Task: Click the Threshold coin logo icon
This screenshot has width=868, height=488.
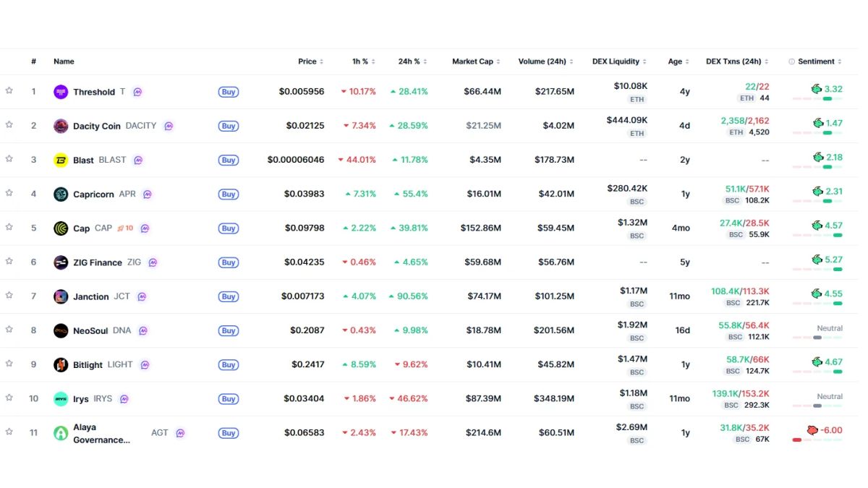Action: (61, 92)
